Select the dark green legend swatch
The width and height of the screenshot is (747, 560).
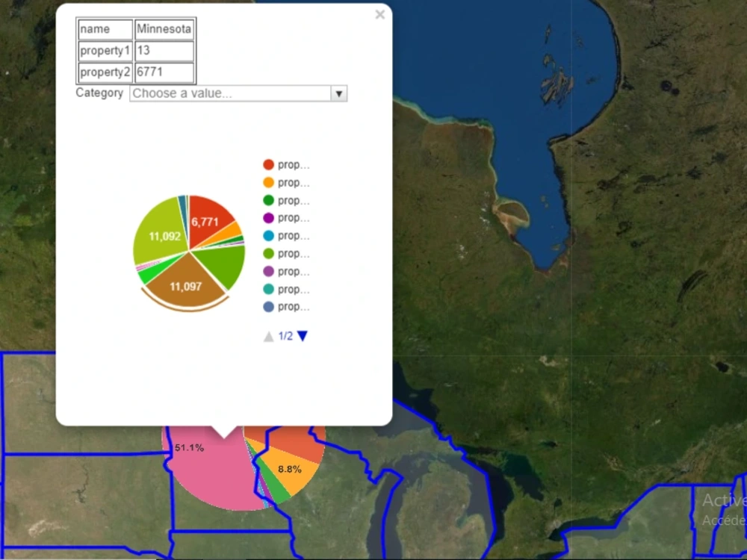click(269, 200)
